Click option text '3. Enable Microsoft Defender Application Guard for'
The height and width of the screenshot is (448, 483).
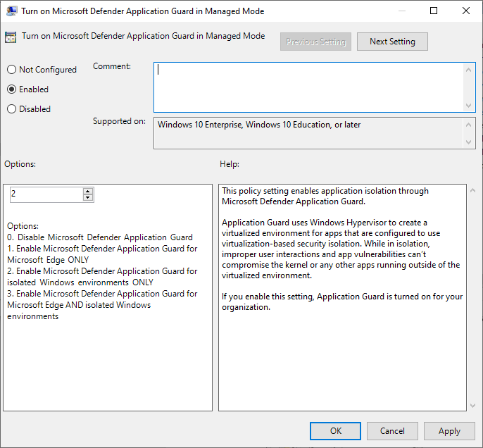(102, 294)
